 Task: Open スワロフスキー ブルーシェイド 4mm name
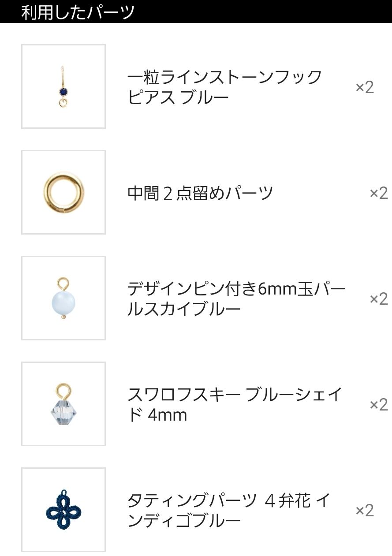[235, 404]
